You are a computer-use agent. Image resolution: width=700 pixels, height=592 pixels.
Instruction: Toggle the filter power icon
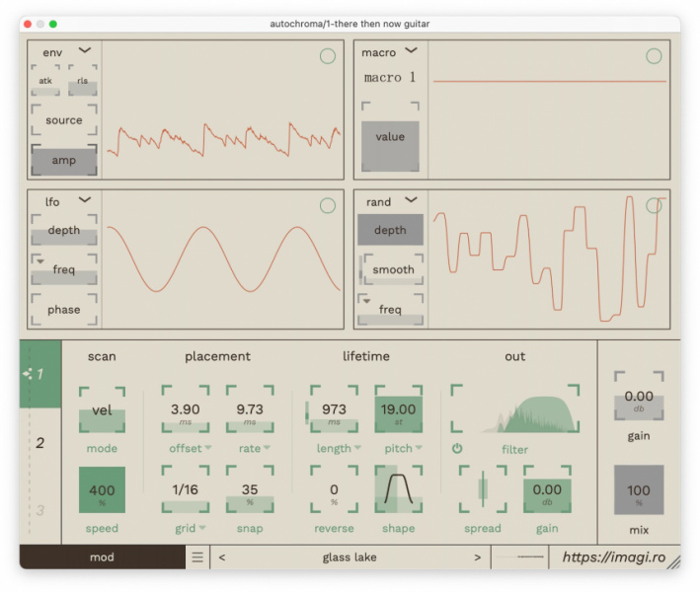click(x=457, y=448)
